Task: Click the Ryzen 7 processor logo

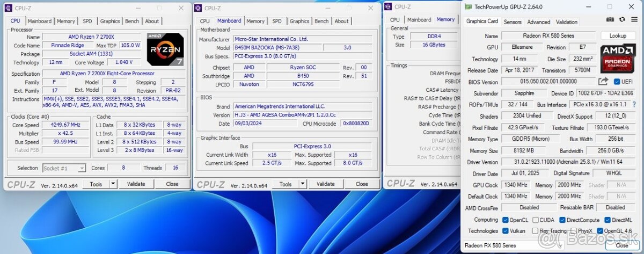Action: (x=165, y=50)
